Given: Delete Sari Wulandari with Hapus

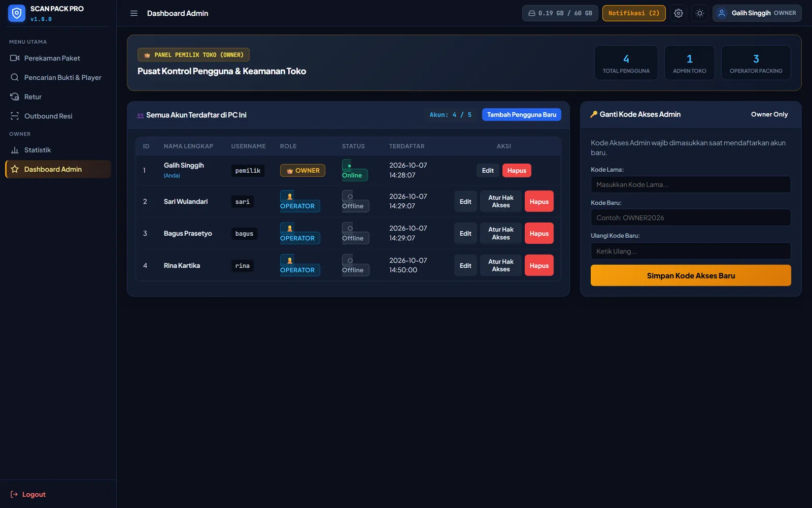Looking at the screenshot, I should coord(539,202).
